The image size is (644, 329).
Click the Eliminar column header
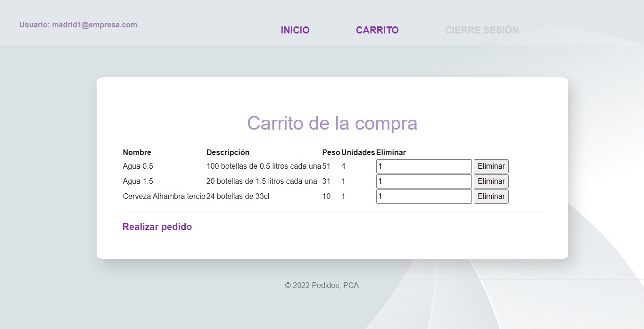[391, 152]
